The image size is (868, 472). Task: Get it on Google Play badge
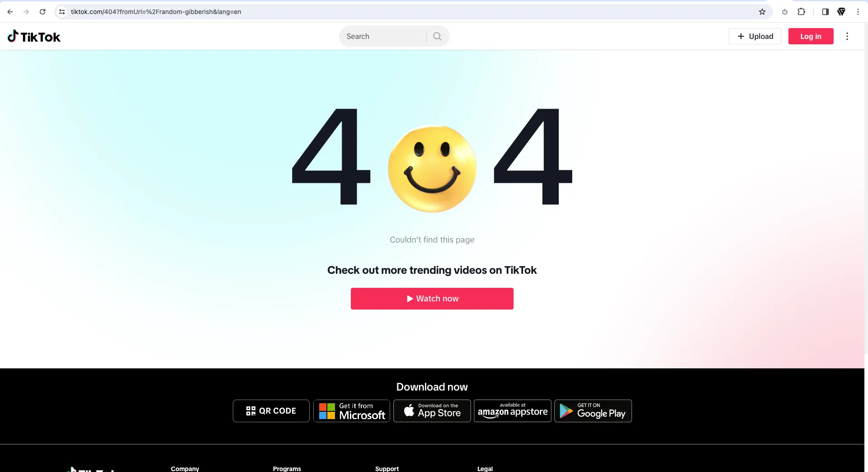pyautogui.click(x=593, y=411)
